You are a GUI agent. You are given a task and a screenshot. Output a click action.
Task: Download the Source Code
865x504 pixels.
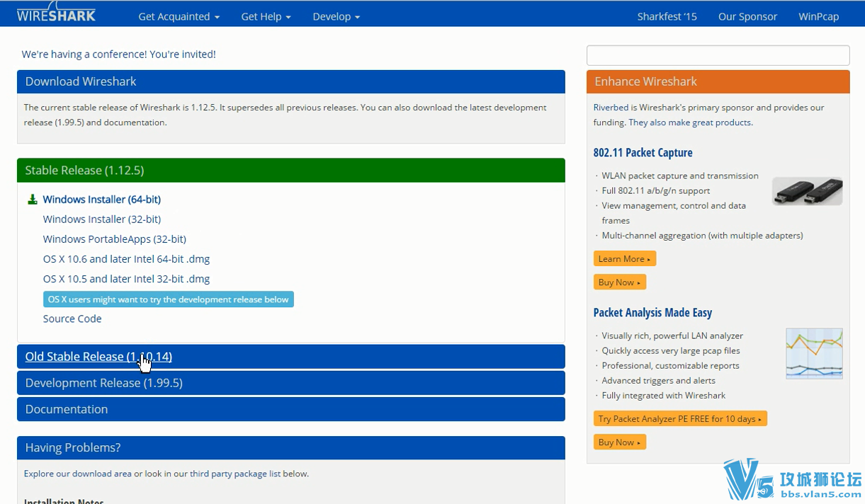pos(72,319)
